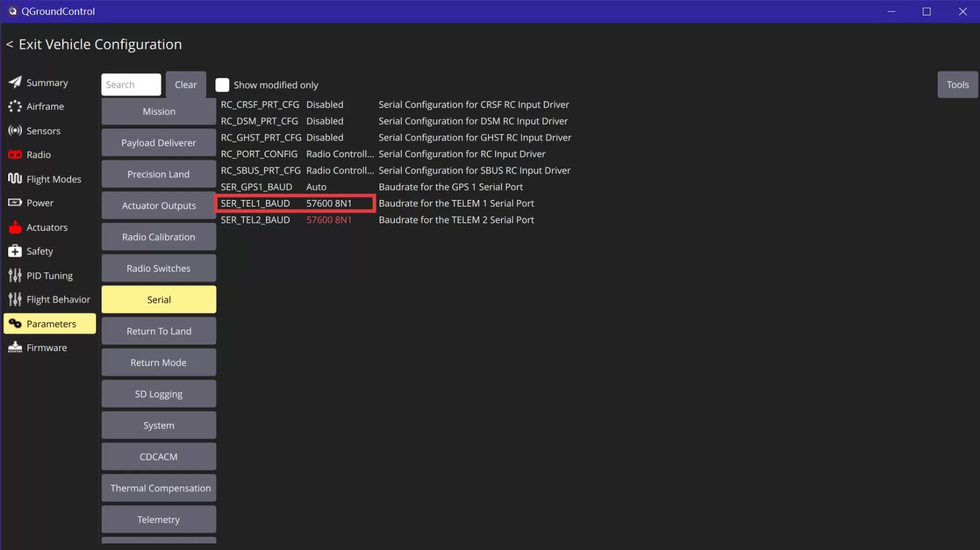The image size is (980, 550).
Task: Click the TELEM 2 Serial Port baudrate description
Action: coord(456,220)
